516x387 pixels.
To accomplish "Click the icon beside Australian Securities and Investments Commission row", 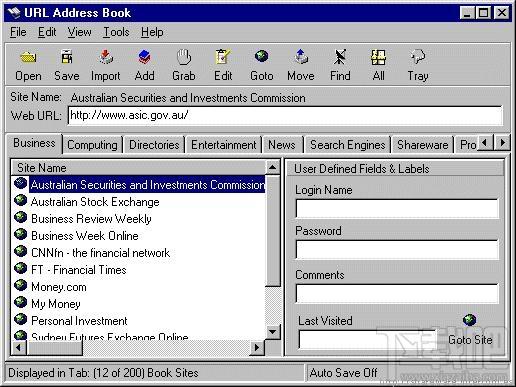I will pyautogui.click(x=21, y=183).
